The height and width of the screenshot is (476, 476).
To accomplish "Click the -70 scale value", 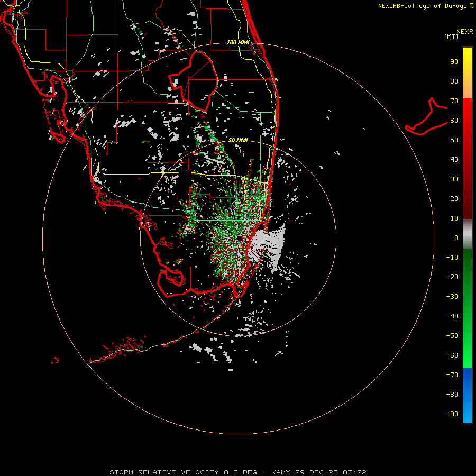I will point(452,374).
